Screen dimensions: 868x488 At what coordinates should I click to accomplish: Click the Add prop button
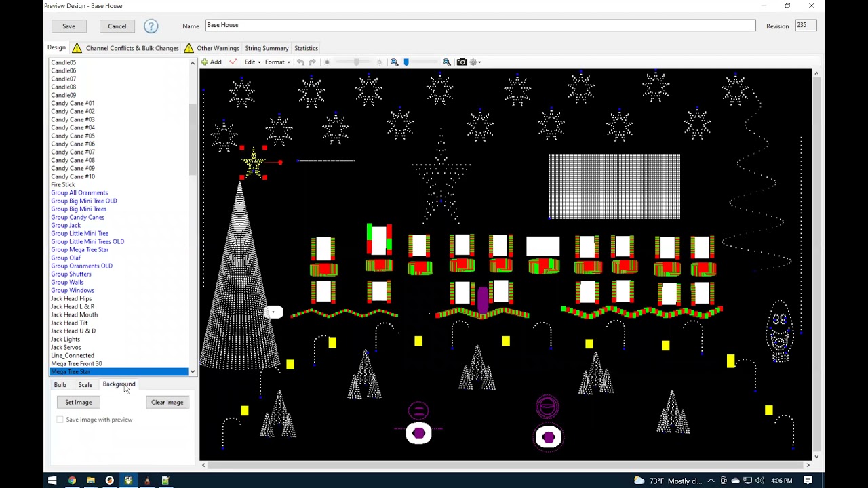coord(212,62)
